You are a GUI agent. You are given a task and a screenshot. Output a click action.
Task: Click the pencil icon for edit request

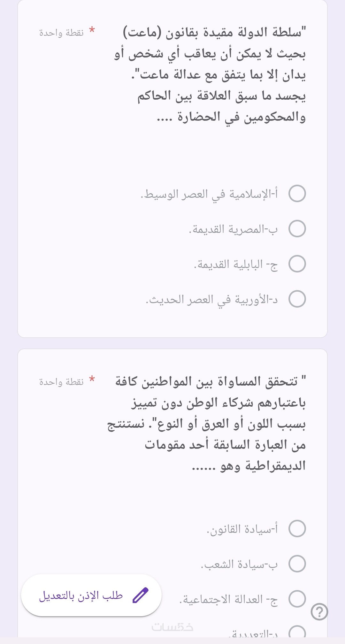pos(141,595)
